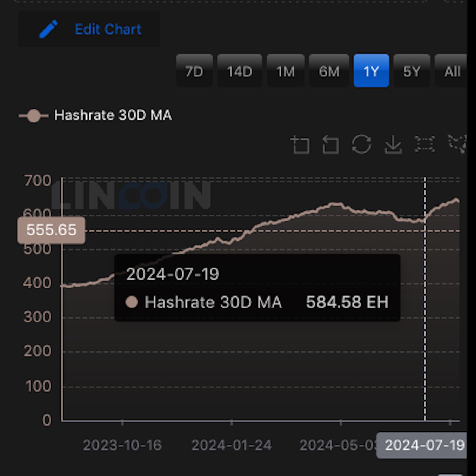Download the chart as an image
The height and width of the screenshot is (476, 476).
[x=393, y=145]
